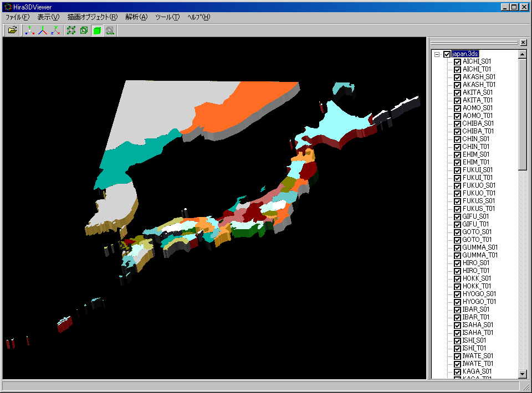Screen dimensions: 532x393
Task: Toggle the EHIM_T01 checkbox
Action: click(457, 162)
